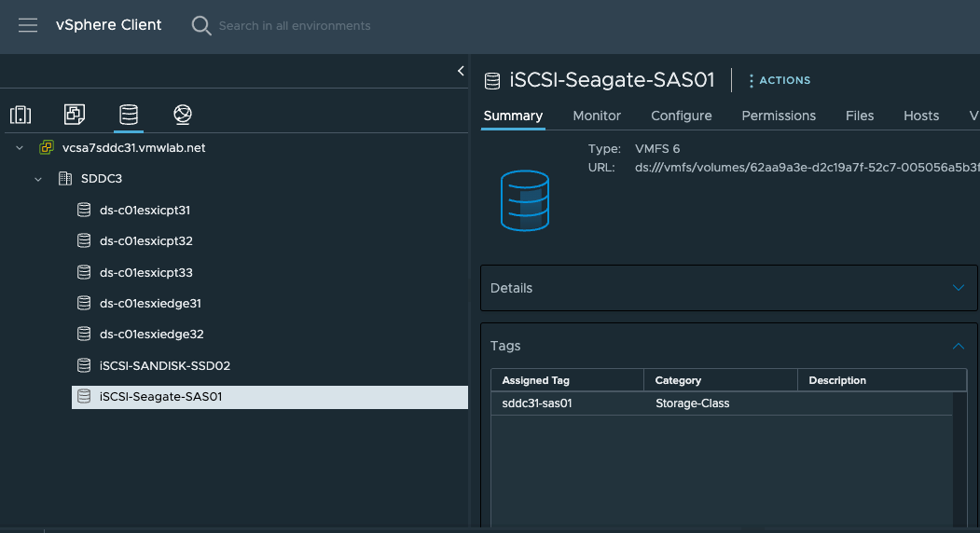Viewport: 980px width, 533px height.
Task: Click datastore icon next to ds-c01esxiedge32
Action: click(x=84, y=334)
